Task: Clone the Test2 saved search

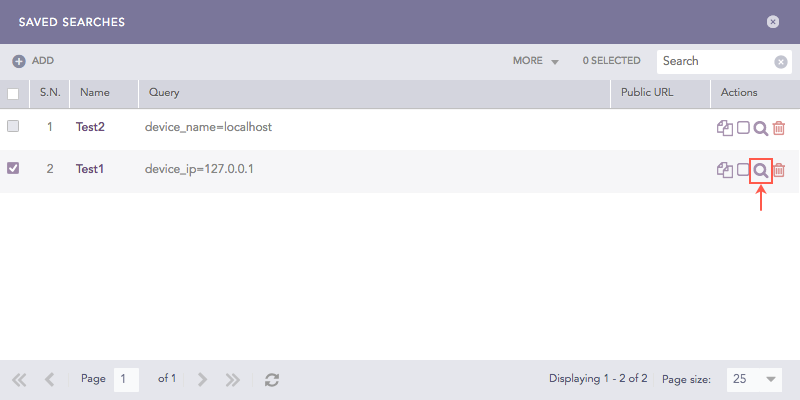Action: pyautogui.click(x=725, y=128)
